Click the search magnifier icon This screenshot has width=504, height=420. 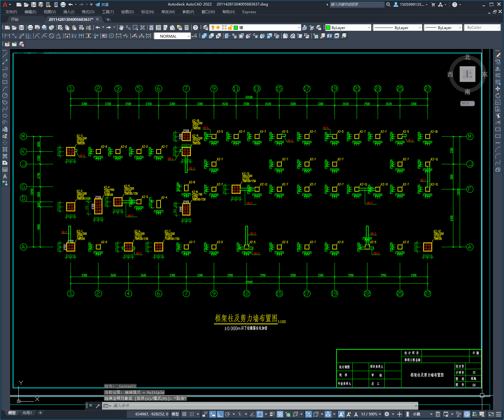click(x=388, y=4)
